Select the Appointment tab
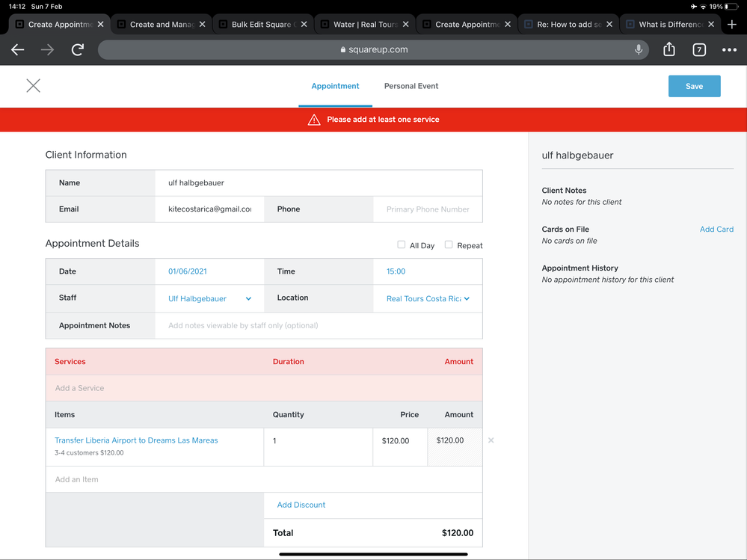 click(335, 86)
